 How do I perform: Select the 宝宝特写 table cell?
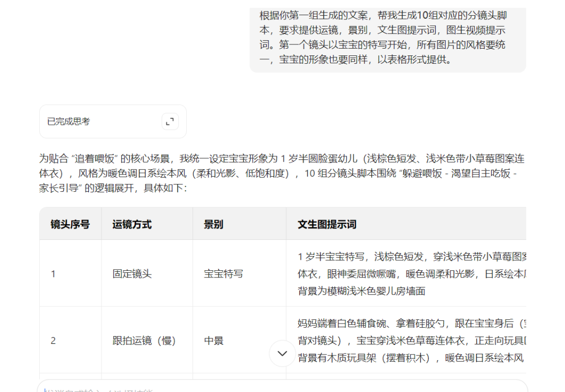tap(223, 274)
